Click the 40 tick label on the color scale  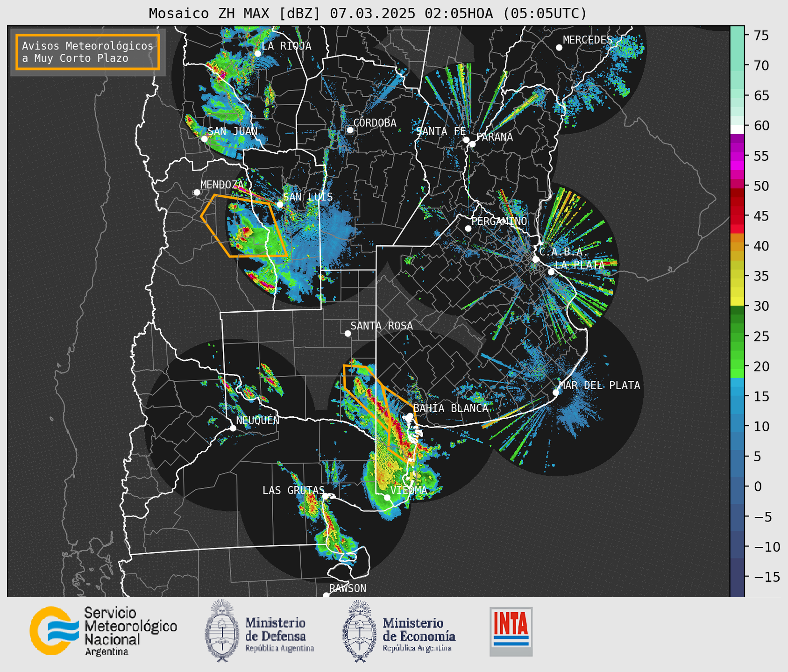[x=761, y=246]
